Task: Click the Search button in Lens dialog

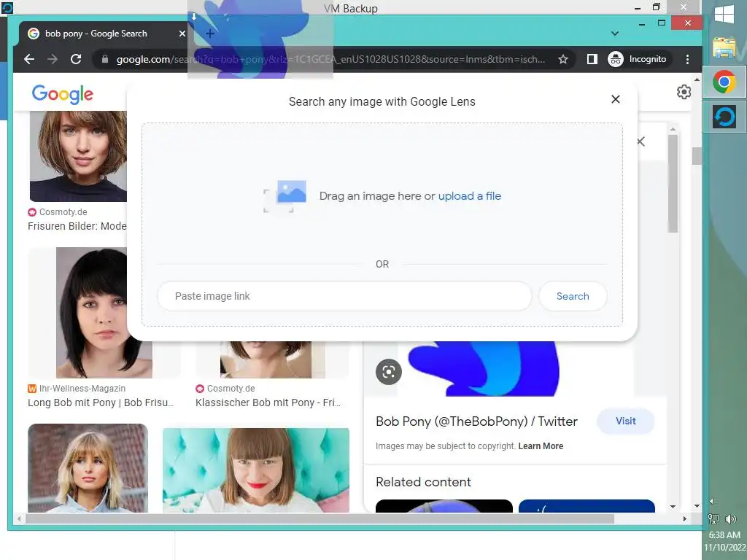Action: pos(573,296)
